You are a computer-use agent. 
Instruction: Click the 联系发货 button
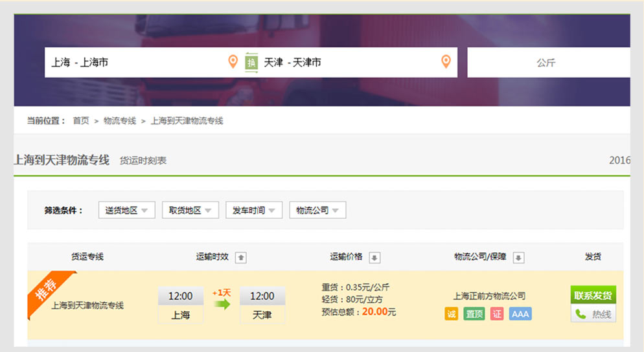pyautogui.click(x=593, y=295)
